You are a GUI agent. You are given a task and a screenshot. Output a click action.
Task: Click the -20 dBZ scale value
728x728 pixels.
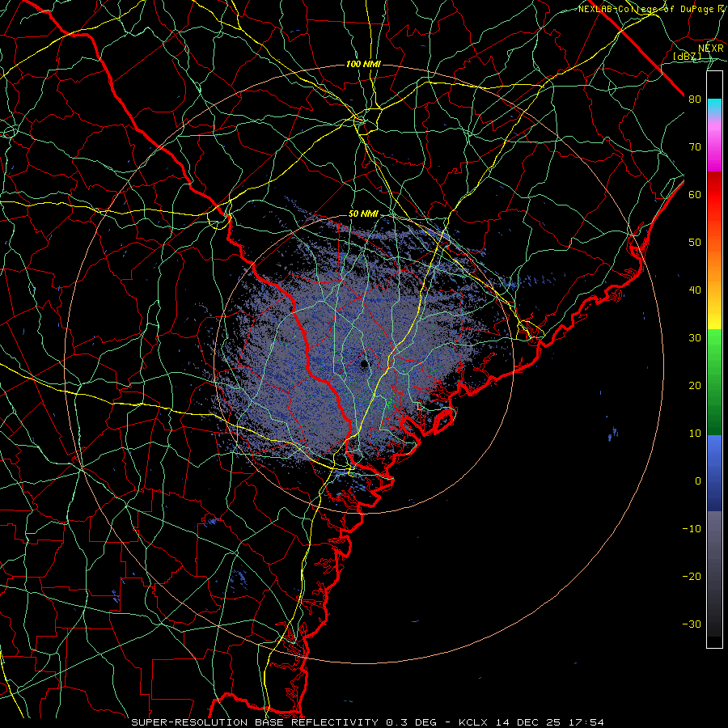692,577
